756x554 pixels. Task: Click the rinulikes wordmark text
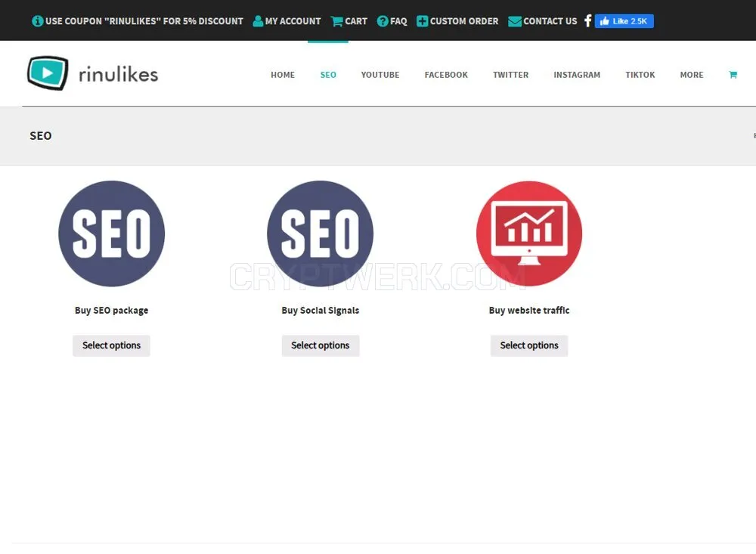coord(118,74)
